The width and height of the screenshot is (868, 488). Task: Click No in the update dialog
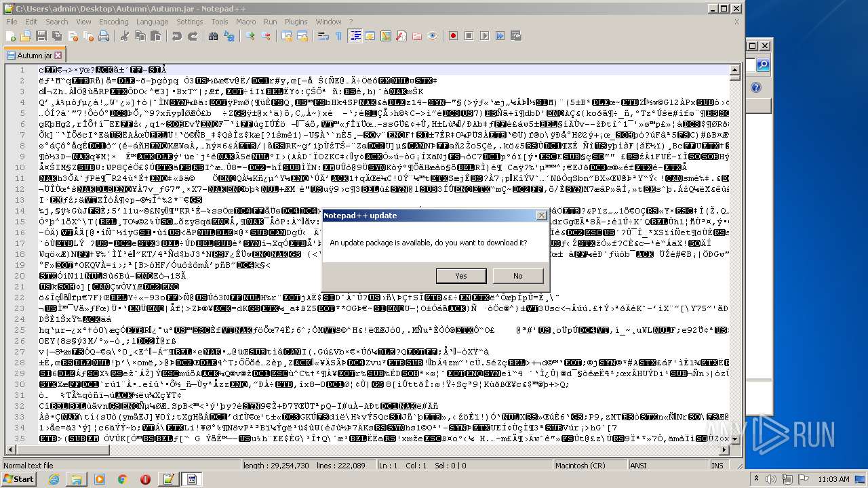[518, 276]
